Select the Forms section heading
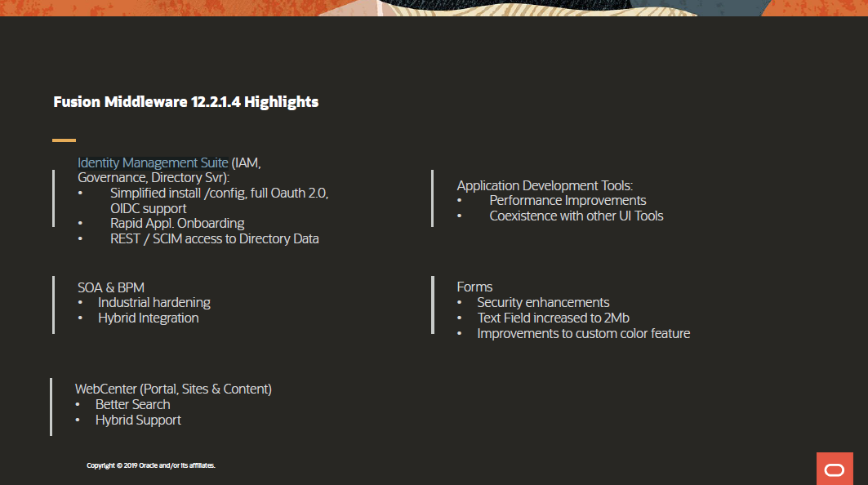868x485 pixels. [474, 287]
